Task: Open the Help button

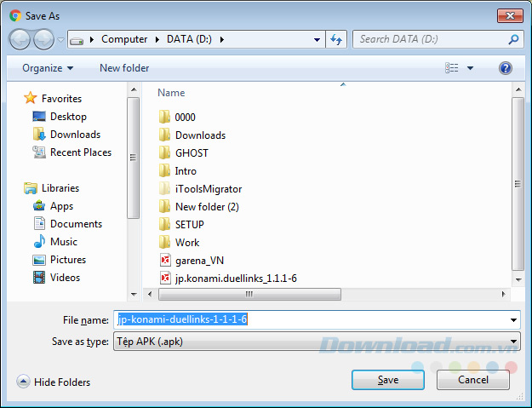Action: [506, 68]
